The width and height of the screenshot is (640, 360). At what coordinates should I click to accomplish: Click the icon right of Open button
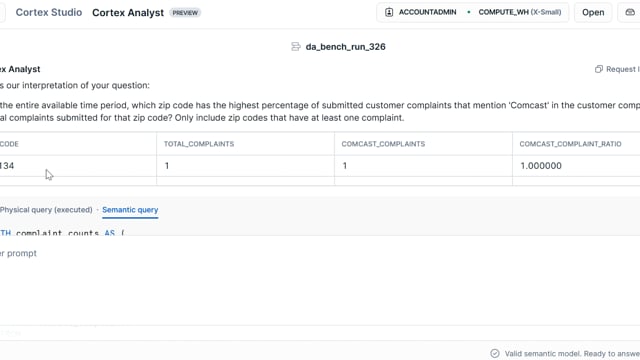tap(630, 12)
